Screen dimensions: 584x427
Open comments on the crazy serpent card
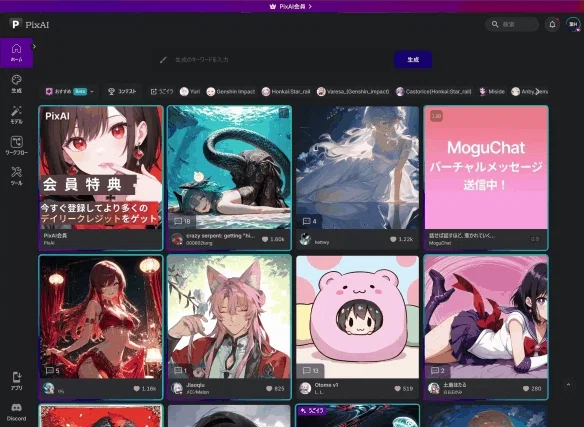point(182,221)
